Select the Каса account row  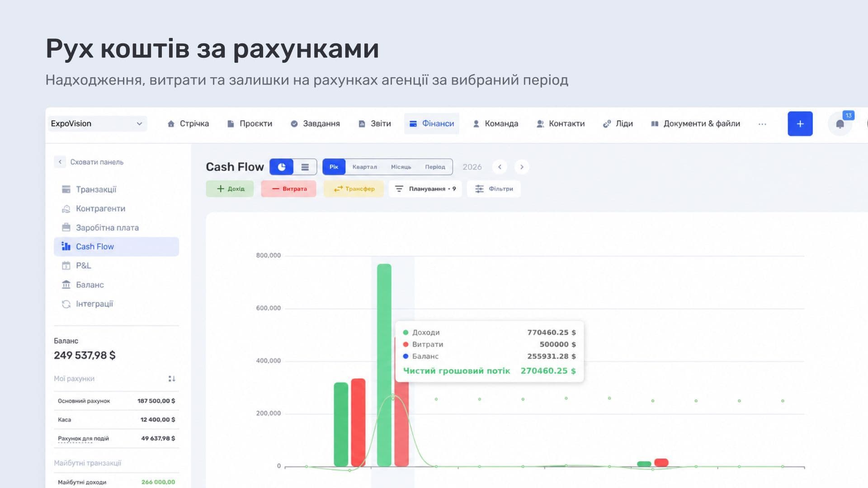point(116,420)
